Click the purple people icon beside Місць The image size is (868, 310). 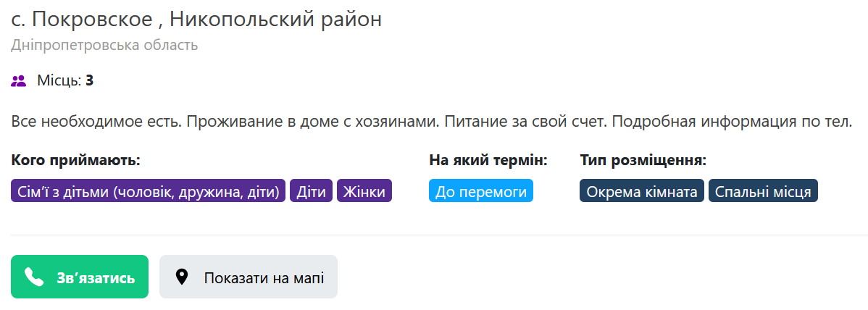[18, 81]
